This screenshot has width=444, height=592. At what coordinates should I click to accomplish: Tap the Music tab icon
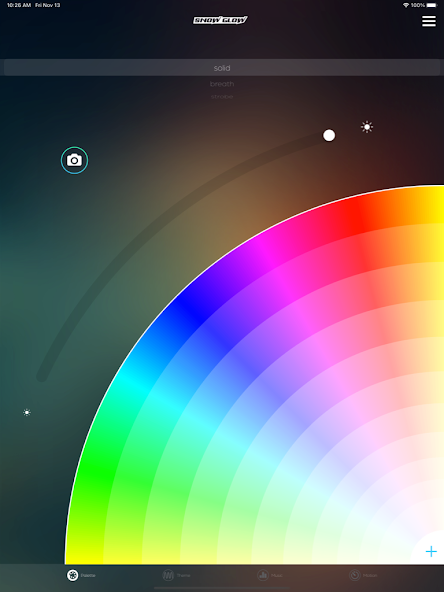coord(263,575)
